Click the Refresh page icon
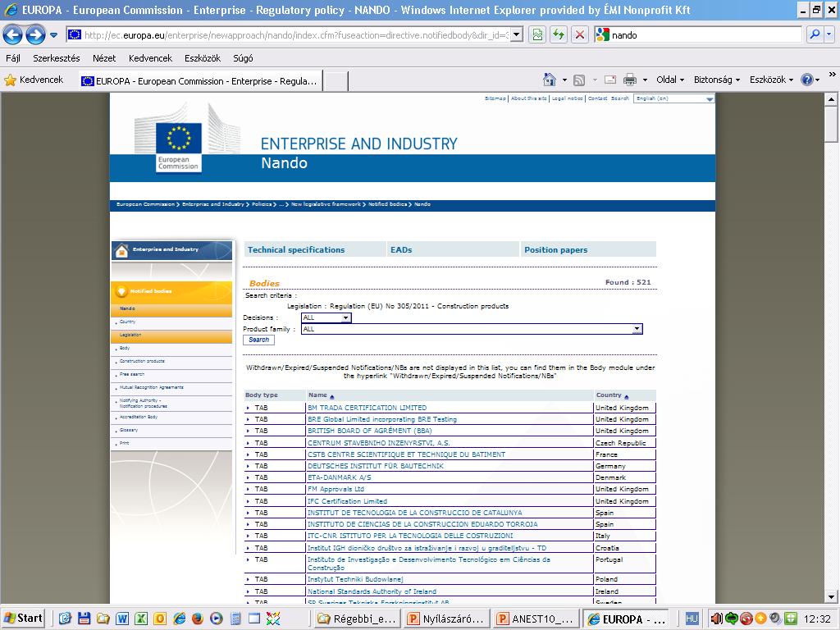Image resolution: width=840 pixels, height=630 pixels. tap(558, 34)
